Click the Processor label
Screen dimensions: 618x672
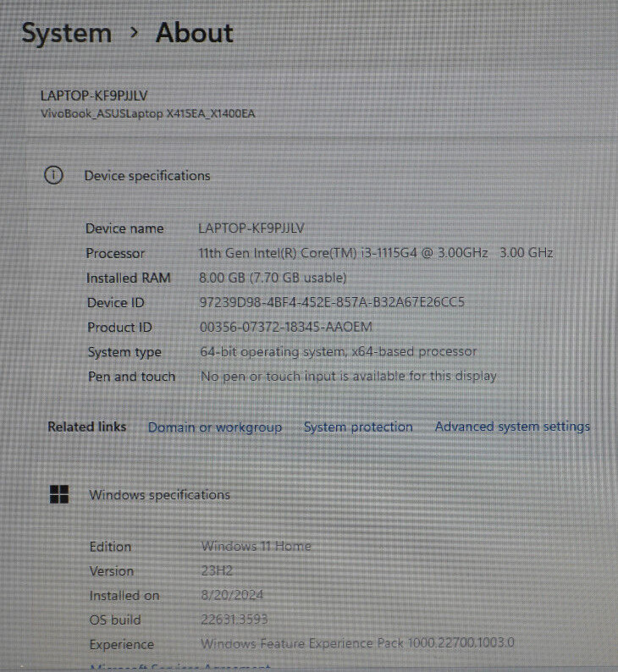[x=115, y=253]
